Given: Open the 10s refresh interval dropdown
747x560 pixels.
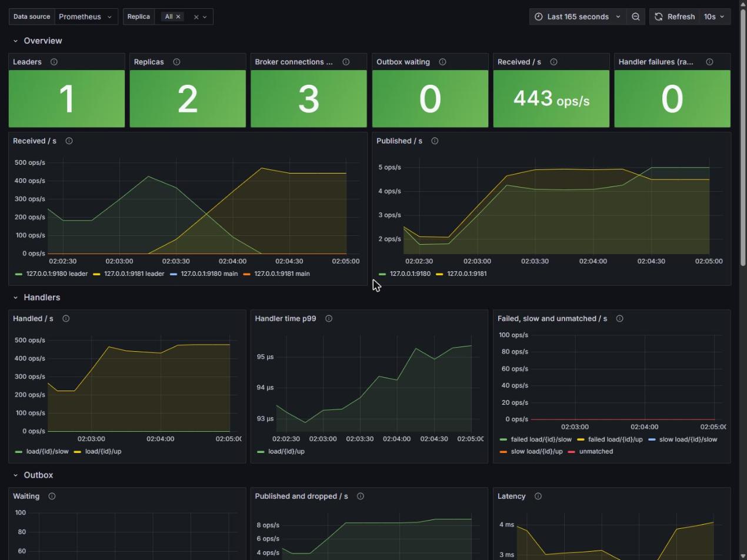Looking at the screenshot, I should tap(714, 16).
